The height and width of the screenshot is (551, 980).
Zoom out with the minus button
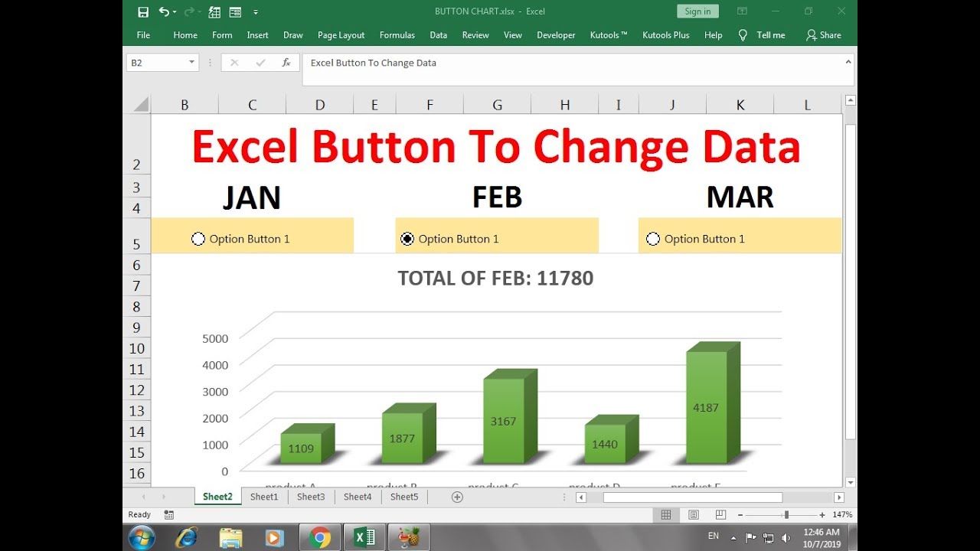pyautogui.click(x=740, y=515)
